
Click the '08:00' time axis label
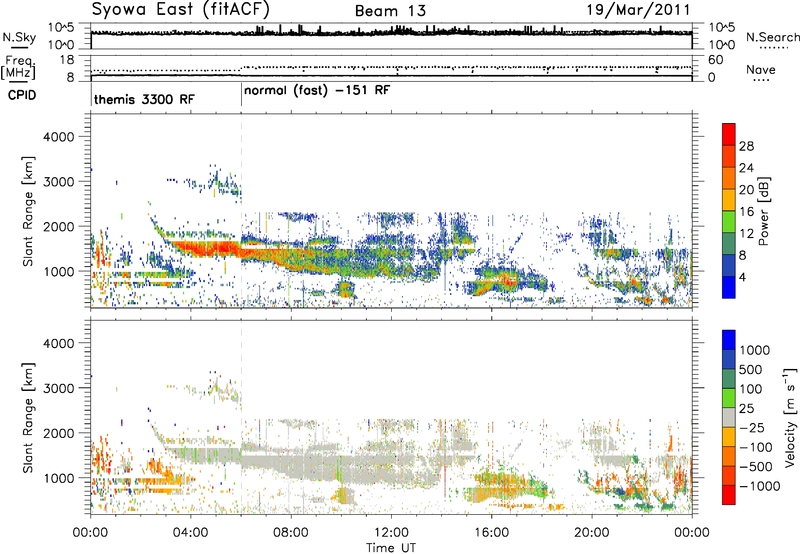tap(291, 533)
